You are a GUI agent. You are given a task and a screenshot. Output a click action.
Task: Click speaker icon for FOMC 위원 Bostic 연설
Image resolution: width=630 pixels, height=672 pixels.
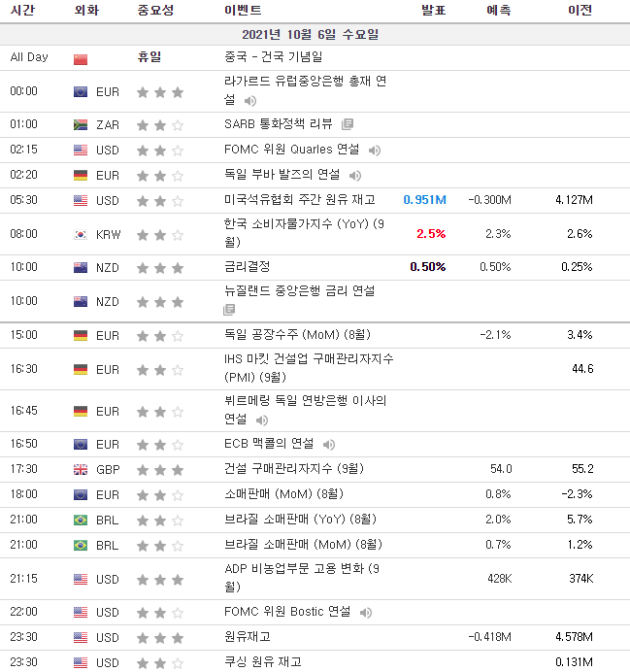366,613
